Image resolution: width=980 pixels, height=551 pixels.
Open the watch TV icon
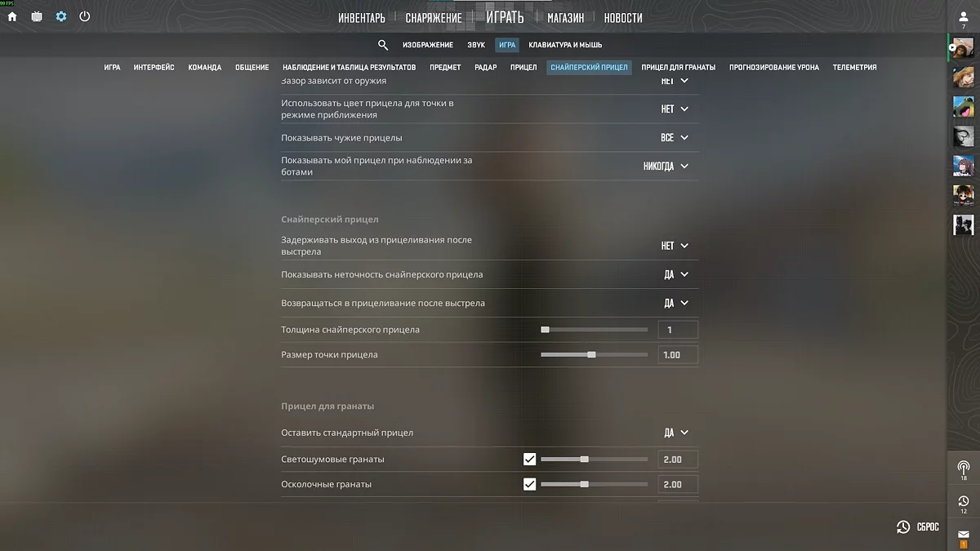tap(37, 16)
